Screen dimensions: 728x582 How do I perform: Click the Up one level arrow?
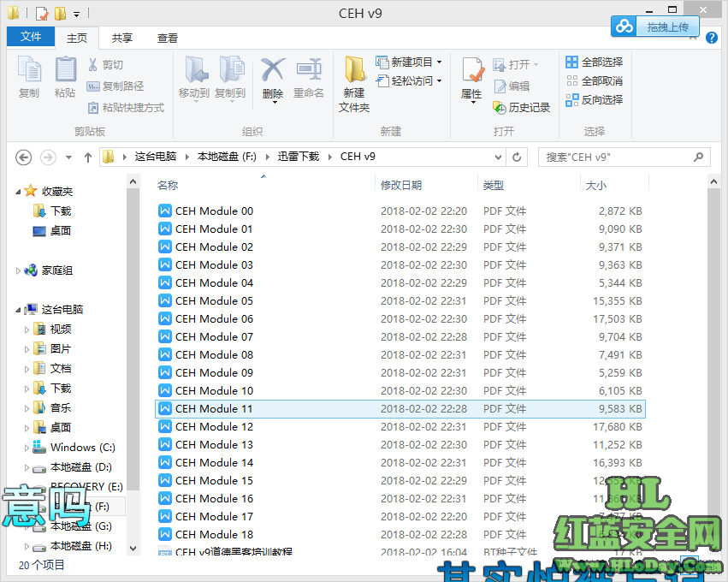tap(88, 157)
